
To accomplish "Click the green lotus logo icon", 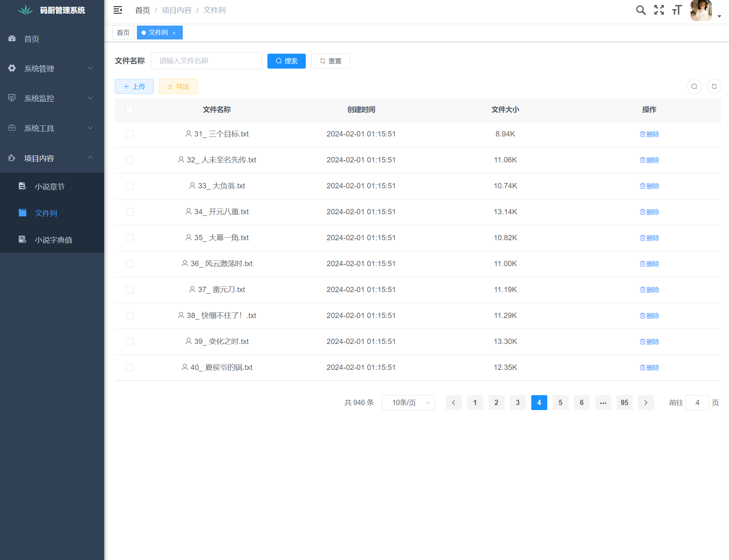I will pyautogui.click(x=26, y=10).
